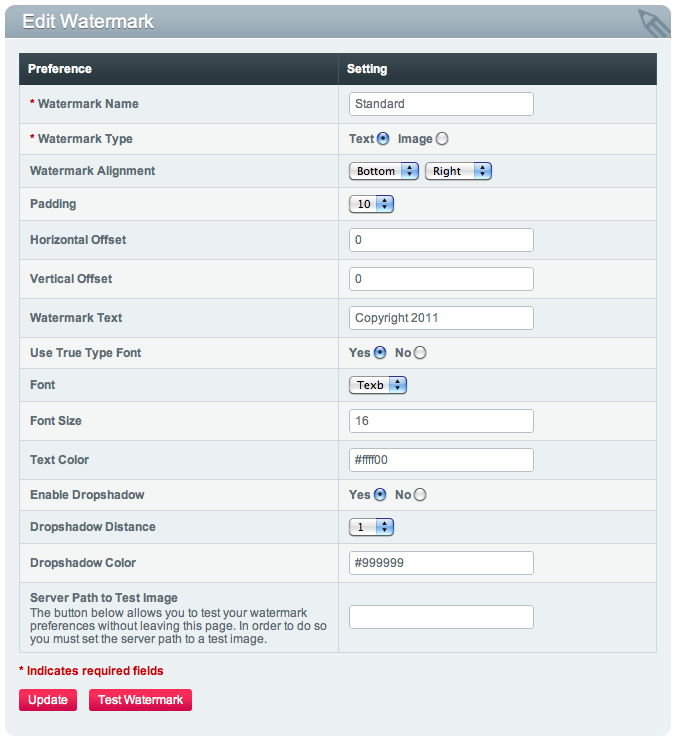
Task: Click the Dropshadow Color hex field
Action: pos(441,563)
